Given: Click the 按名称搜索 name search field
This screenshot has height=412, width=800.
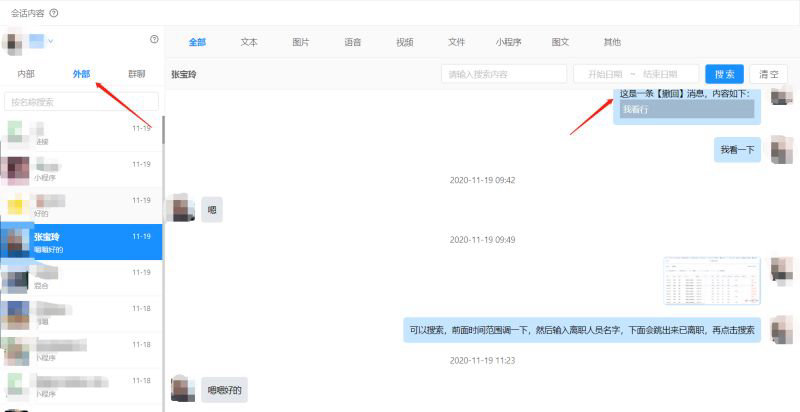Looking at the screenshot, I should [81, 102].
